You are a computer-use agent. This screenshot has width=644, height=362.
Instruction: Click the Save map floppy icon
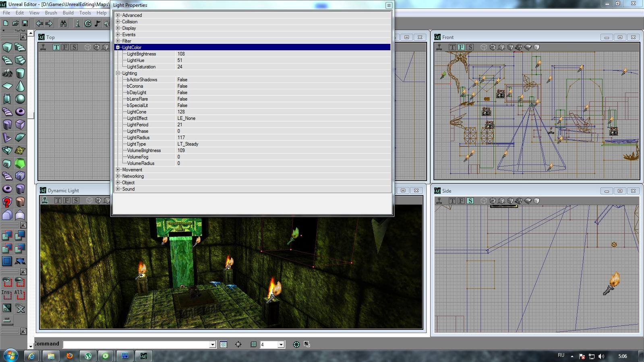pyautogui.click(x=25, y=24)
